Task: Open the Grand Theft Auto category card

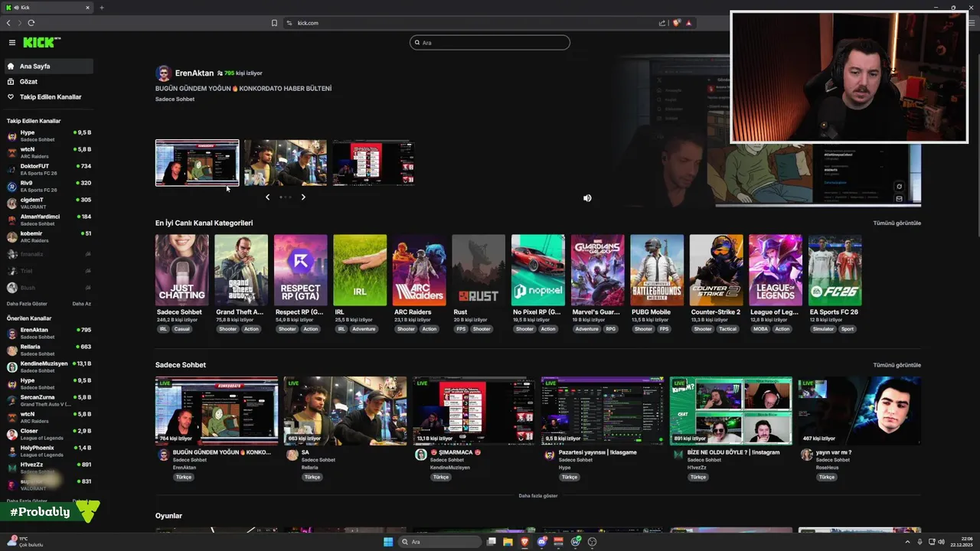Action: (241, 270)
